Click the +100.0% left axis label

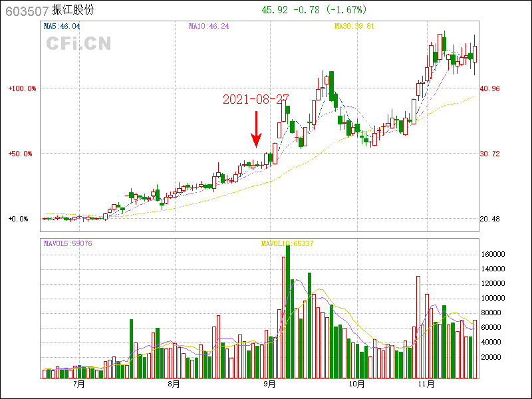pyautogui.click(x=23, y=88)
